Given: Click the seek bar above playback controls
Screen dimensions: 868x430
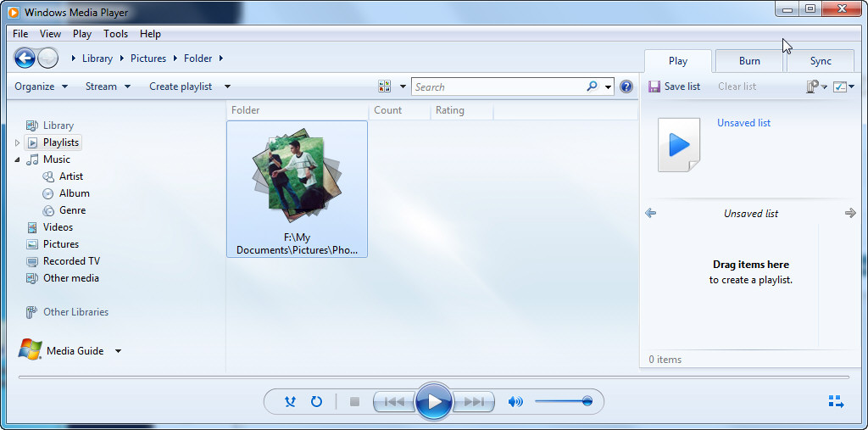Looking at the screenshot, I should pos(433,378).
